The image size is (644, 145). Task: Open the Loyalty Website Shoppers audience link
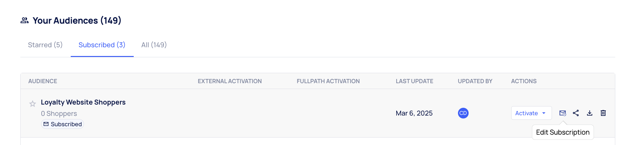coord(83,102)
